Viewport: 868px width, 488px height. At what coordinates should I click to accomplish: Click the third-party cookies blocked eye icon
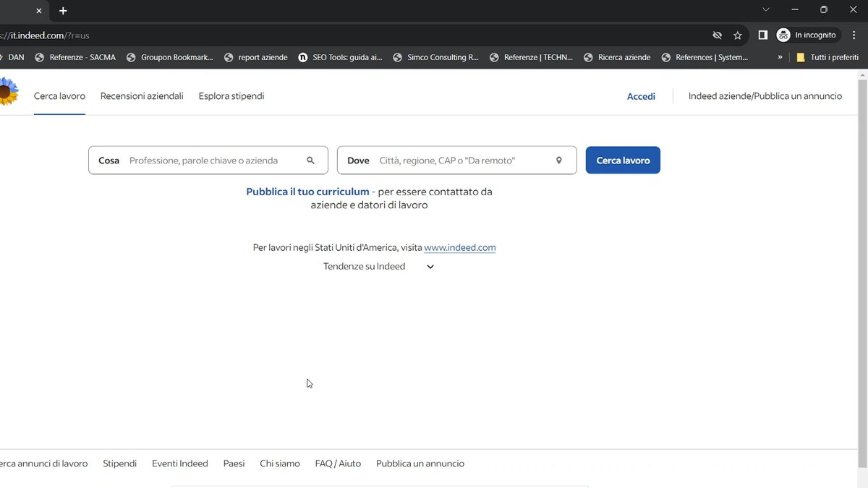point(717,35)
